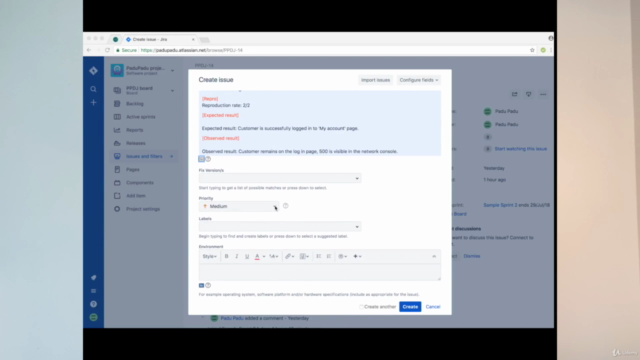Open the text color options arrow
The image size is (640, 360).
tap(264, 256)
